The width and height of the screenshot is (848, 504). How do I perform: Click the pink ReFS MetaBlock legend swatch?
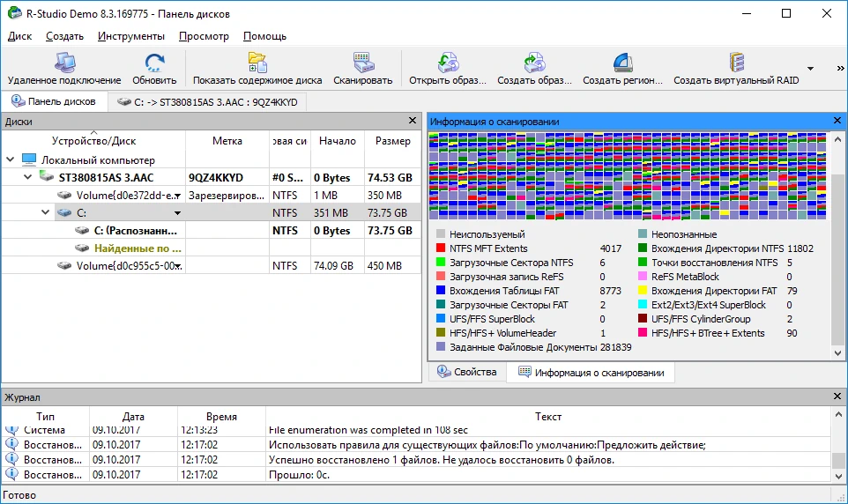tap(643, 277)
